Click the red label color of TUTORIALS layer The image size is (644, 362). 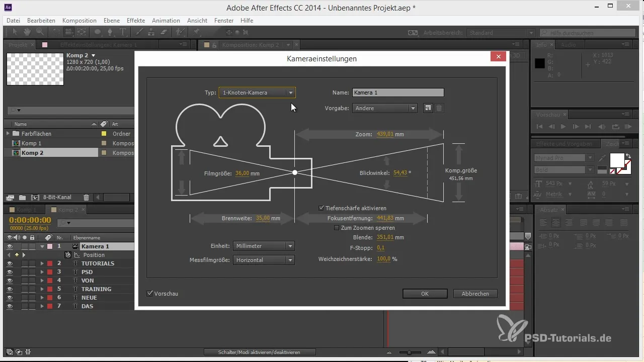(50, 263)
